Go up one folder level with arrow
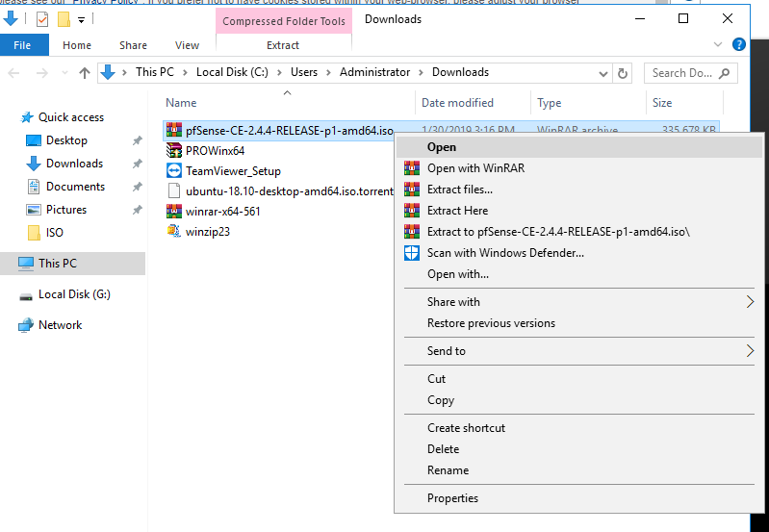Screen dimensions: 769x532 point(85,73)
